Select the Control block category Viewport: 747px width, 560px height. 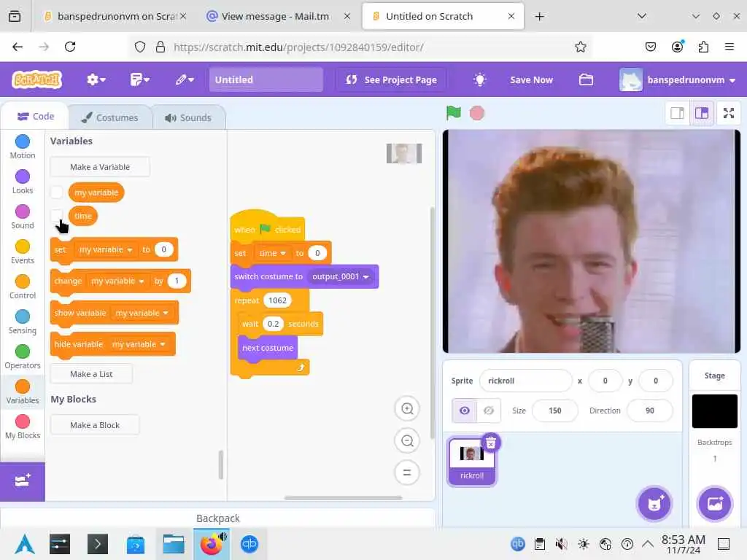pyautogui.click(x=23, y=287)
